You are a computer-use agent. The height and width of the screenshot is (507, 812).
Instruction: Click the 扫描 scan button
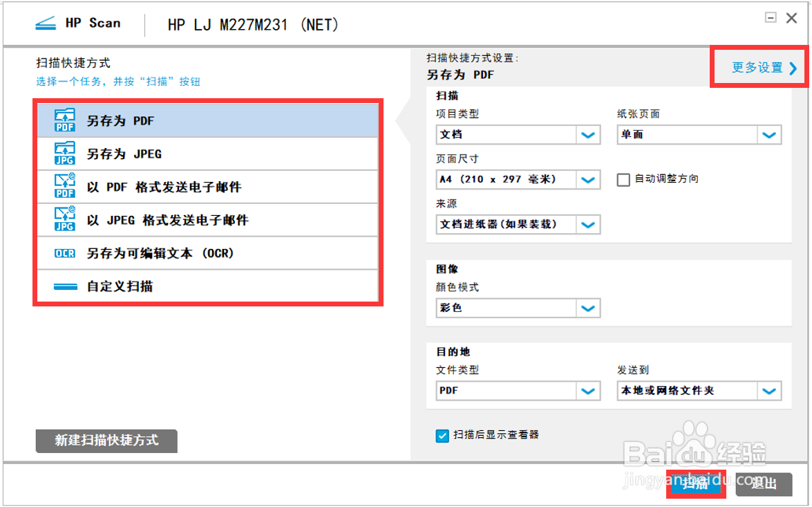[x=696, y=484]
